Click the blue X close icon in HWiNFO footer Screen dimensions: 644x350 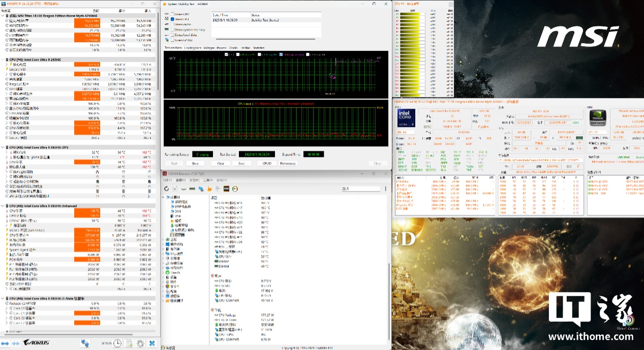tap(152, 343)
